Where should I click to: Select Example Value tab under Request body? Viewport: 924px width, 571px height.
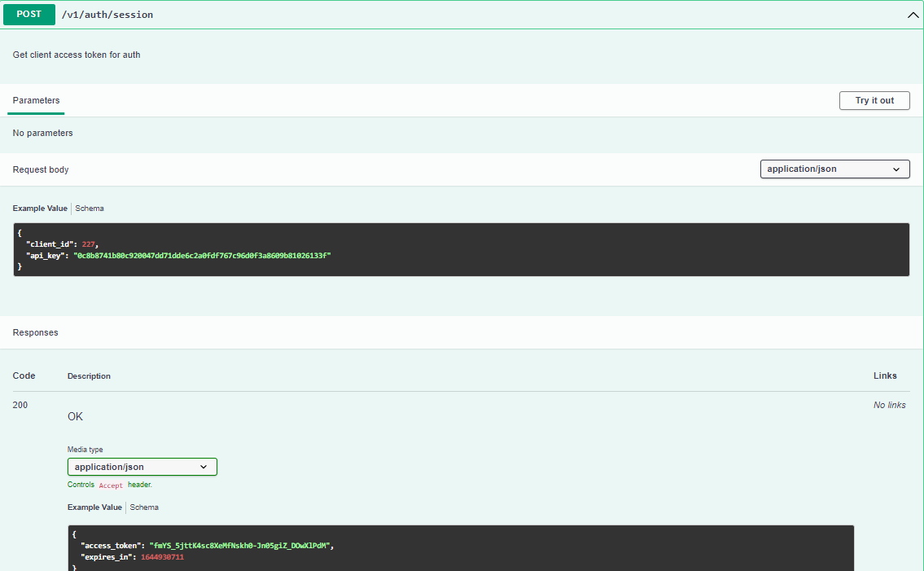point(40,209)
